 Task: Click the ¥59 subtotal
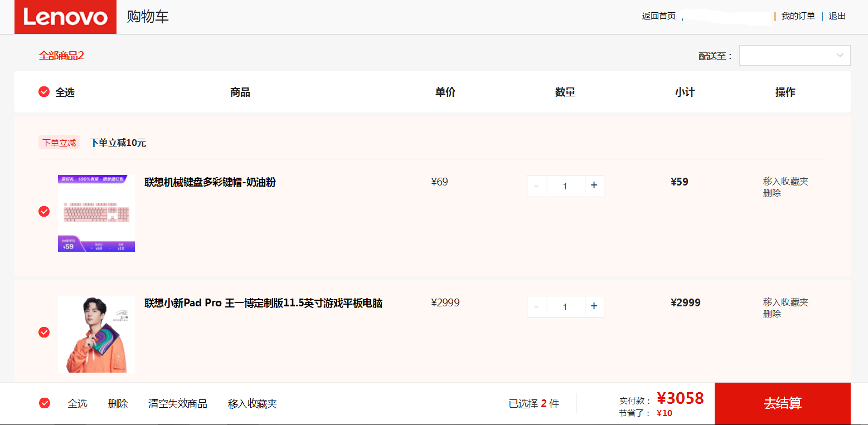(680, 182)
